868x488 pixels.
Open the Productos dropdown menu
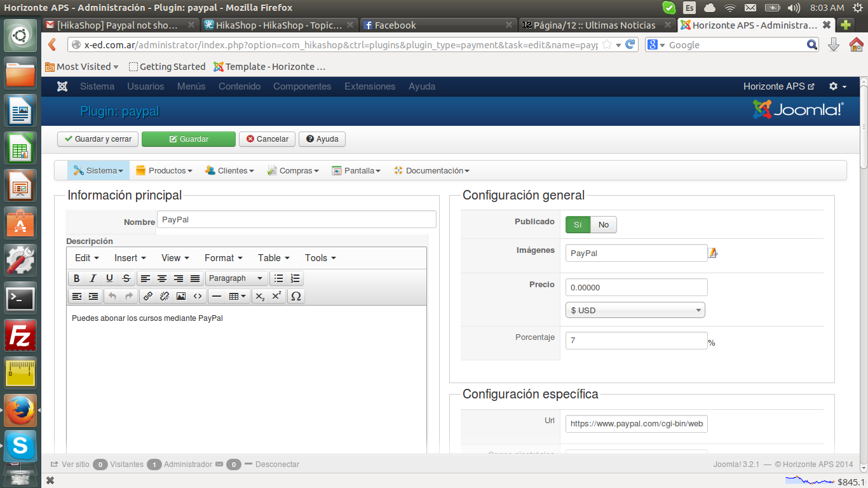164,170
